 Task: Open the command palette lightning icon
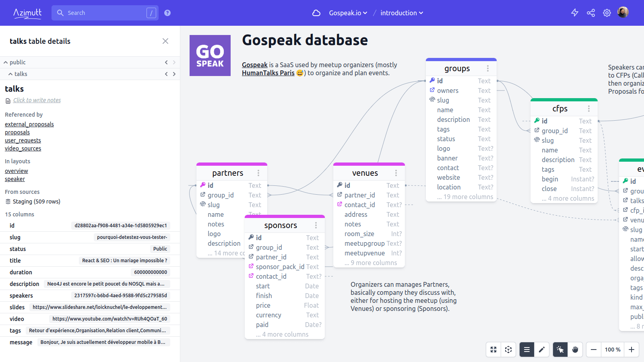tap(574, 12)
